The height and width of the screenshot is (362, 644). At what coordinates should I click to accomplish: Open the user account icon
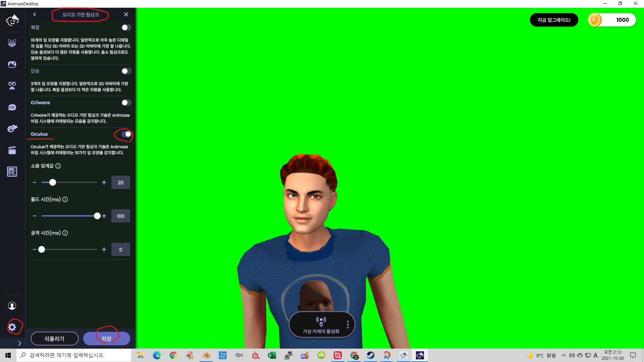tap(12, 306)
